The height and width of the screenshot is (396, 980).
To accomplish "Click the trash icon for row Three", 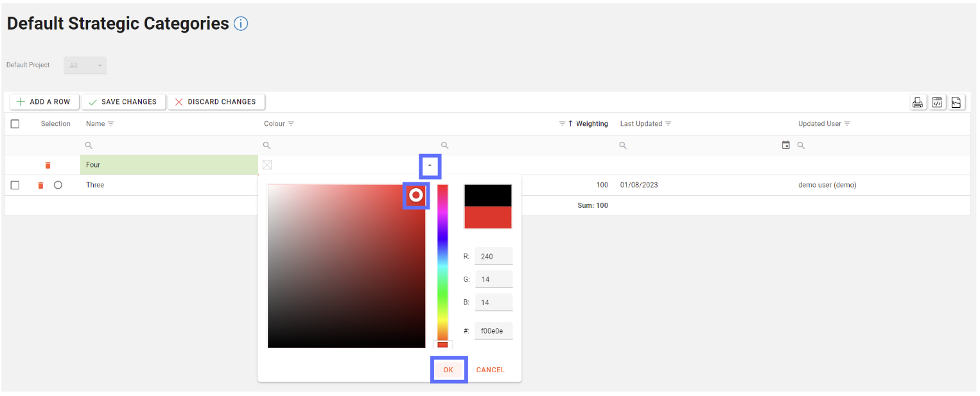I will coord(40,185).
